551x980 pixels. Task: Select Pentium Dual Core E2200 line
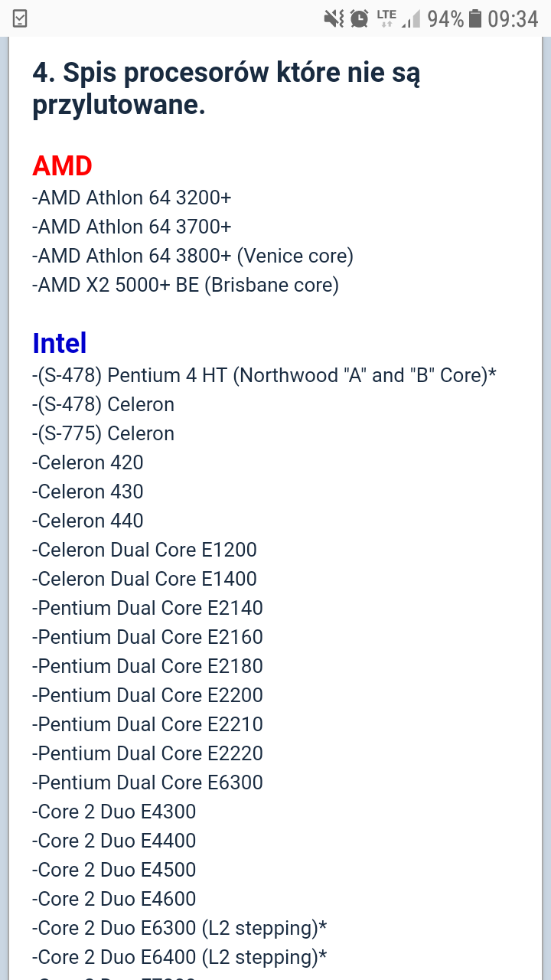coord(148,695)
